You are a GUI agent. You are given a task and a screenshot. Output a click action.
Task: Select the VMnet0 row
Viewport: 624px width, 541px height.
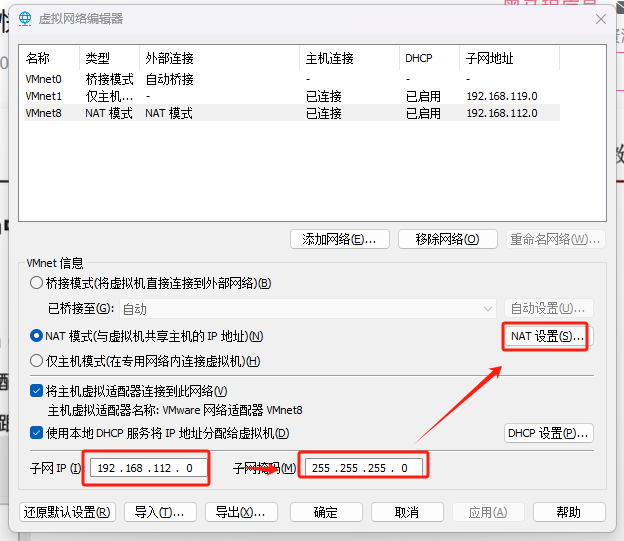(x=292, y=79)
